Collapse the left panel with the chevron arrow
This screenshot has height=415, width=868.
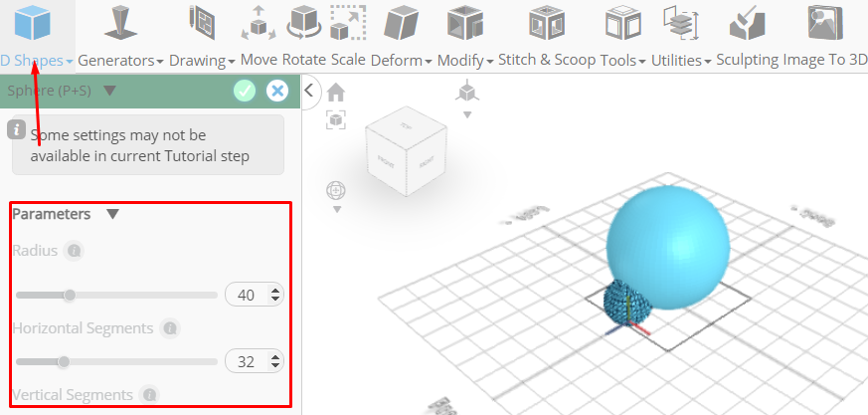tap(309, 90)
